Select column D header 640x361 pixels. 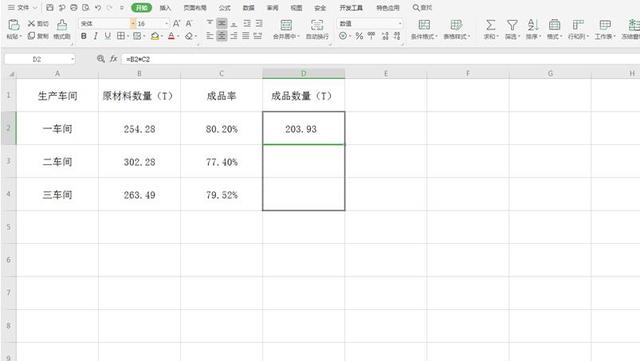[304, 74]
